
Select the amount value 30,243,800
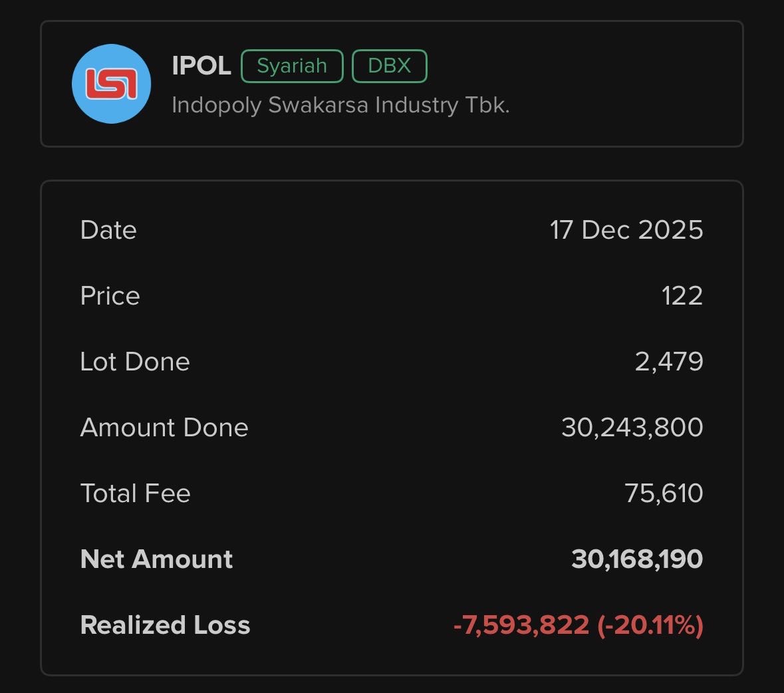click(x=632, y=428)
